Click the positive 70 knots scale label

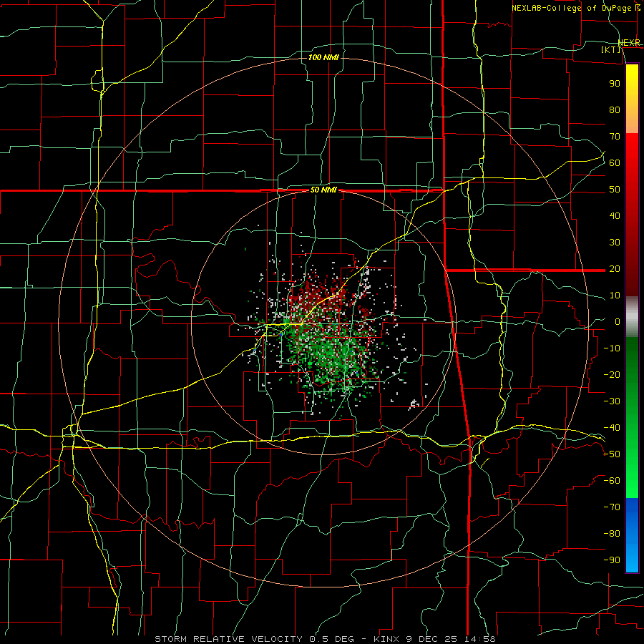615,137
